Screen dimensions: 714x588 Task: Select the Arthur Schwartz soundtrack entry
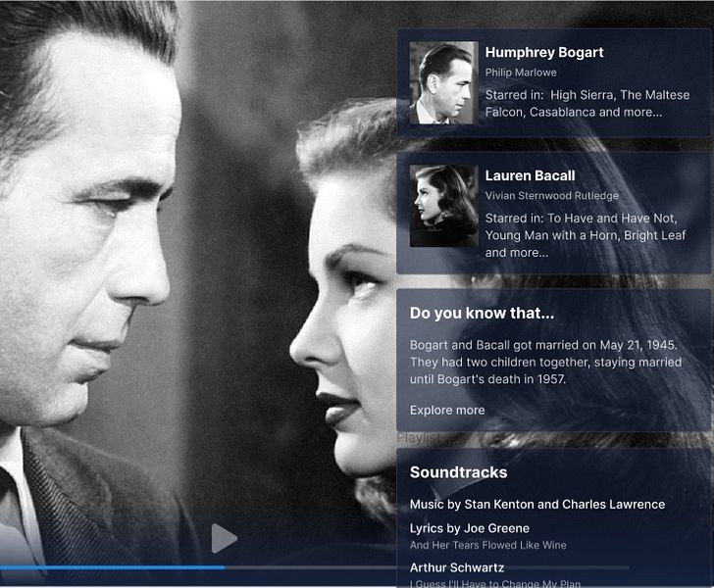457,567
